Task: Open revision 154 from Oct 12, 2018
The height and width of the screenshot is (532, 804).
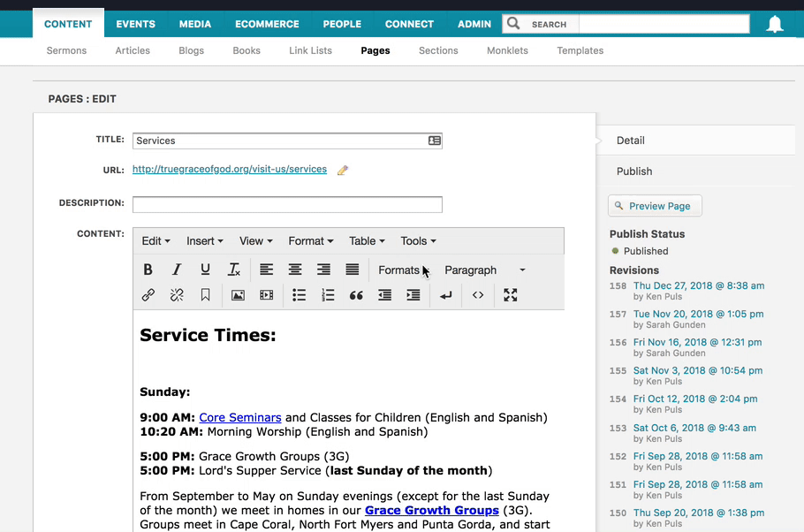Action: click(x=694, y=399)
